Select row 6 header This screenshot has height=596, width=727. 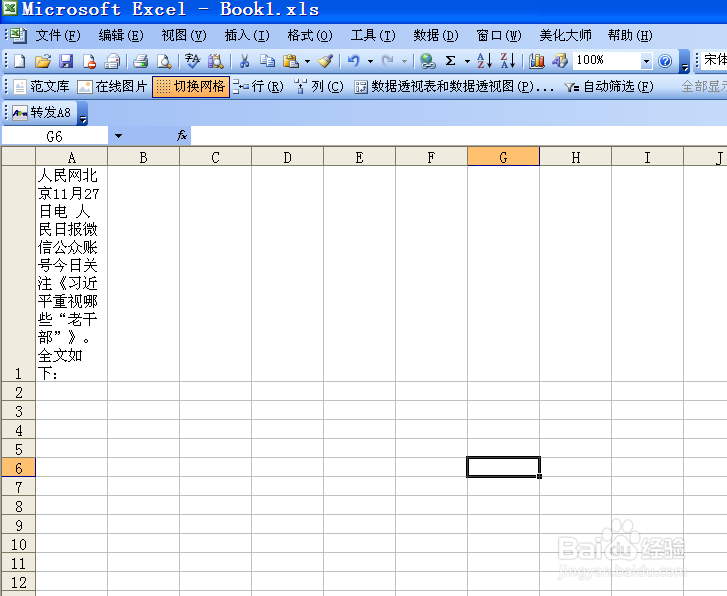19,468
